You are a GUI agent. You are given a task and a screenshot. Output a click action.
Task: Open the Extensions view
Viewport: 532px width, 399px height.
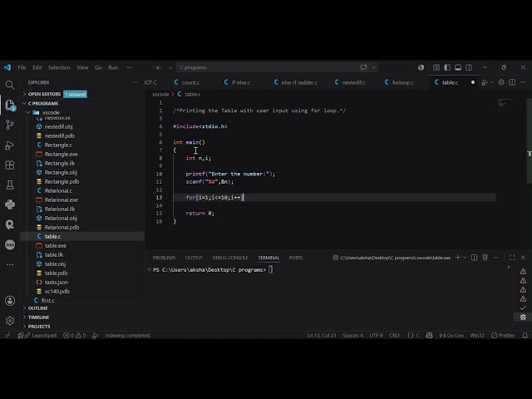pyautogui.click(x=10, y=165)
